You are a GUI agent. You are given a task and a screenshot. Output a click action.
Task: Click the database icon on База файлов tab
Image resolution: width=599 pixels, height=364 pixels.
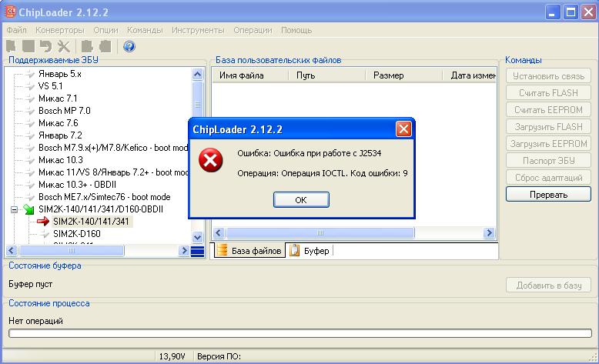coord(222,251)
